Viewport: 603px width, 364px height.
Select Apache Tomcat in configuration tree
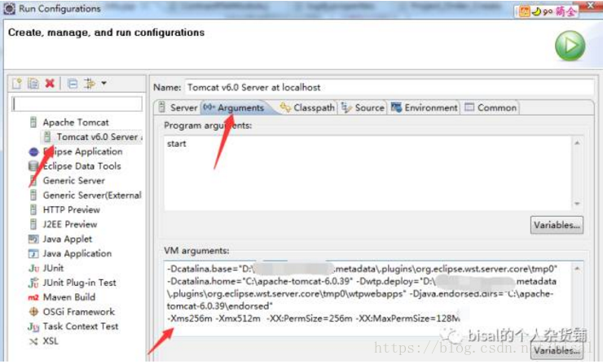pyautogui.click(x=76, y=122)
